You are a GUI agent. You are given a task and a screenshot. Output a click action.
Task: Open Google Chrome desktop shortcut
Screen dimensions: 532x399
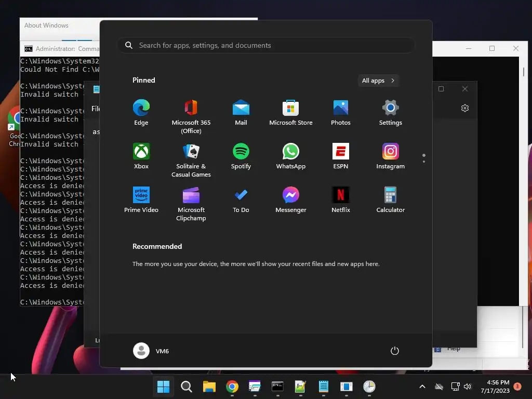click(14, 126)
